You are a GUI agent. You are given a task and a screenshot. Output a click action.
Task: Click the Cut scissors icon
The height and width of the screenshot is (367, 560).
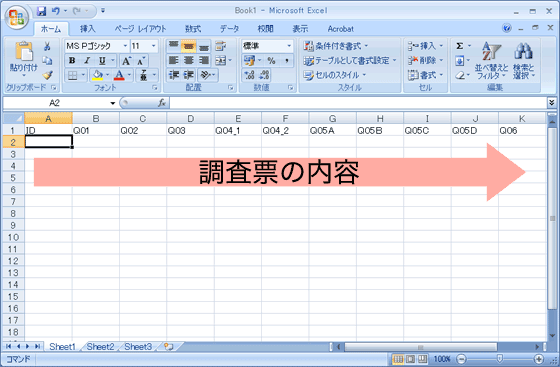pos(47,46)
